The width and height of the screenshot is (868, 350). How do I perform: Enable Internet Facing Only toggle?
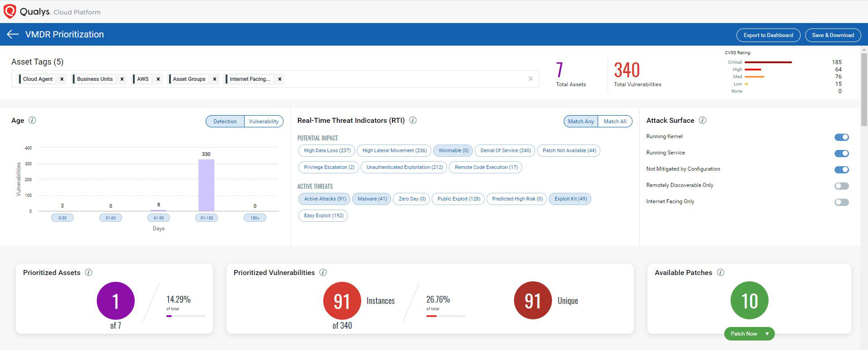pos(841,202)
